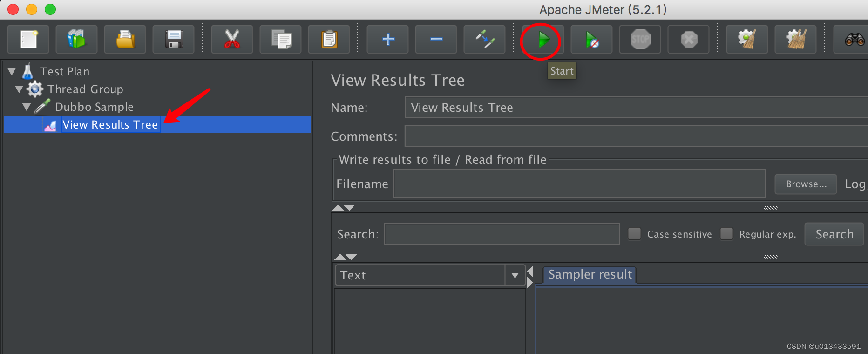Screen dimensions: 868x354
Task: Collapse all tree nodes with minus icon
Action: pos(436,39)
